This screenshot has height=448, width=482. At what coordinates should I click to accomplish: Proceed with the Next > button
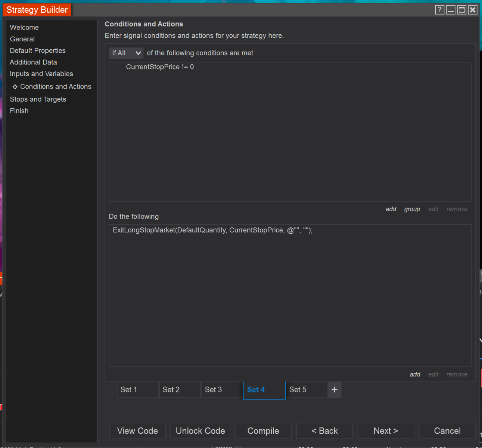tap(386, 431)
